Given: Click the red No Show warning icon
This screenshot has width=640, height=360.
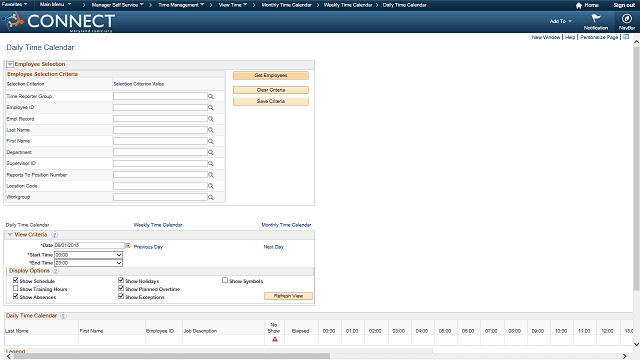Looking at the screenshot, I should (275, 339).
